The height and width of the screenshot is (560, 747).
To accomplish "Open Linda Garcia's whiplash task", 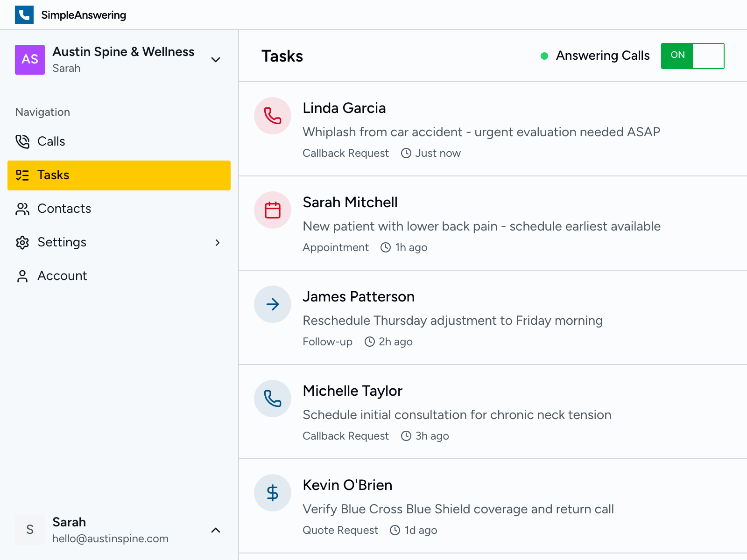I will click(481, 132).
